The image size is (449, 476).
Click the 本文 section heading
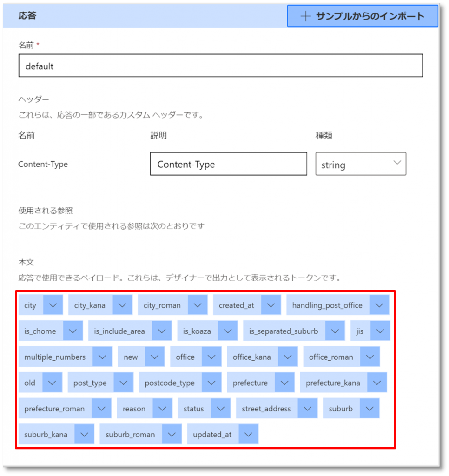[26, 262]
